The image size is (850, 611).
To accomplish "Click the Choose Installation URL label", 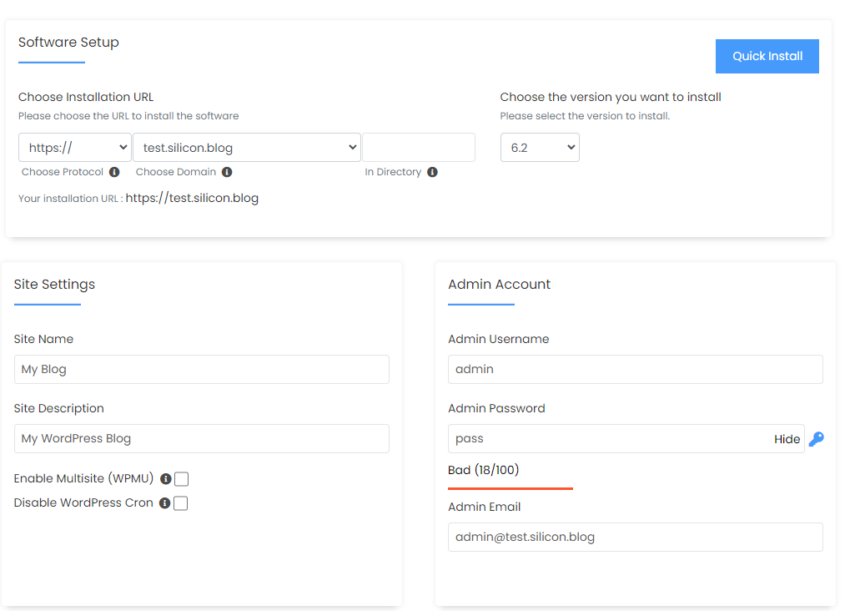I will click(86, 97).
